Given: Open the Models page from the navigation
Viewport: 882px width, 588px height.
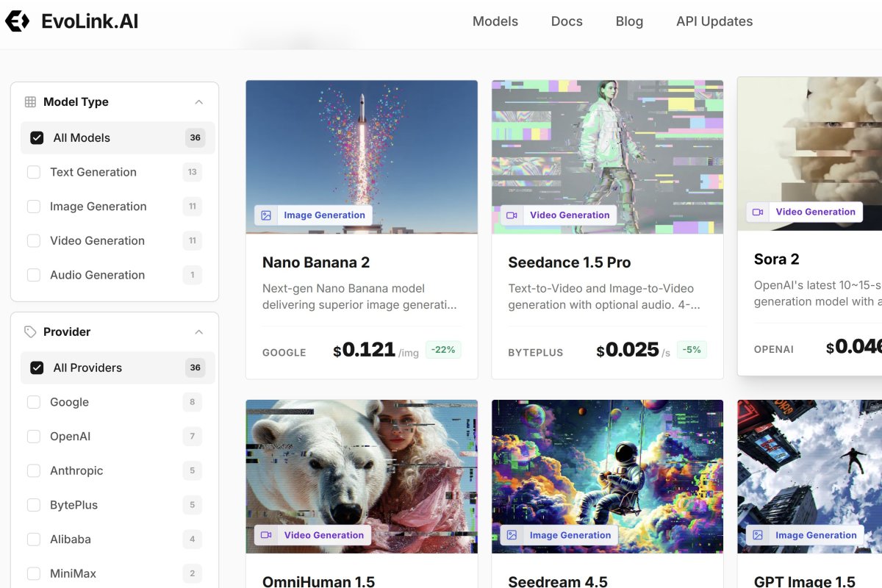Looking at the screenshot, I should point(495,21).
